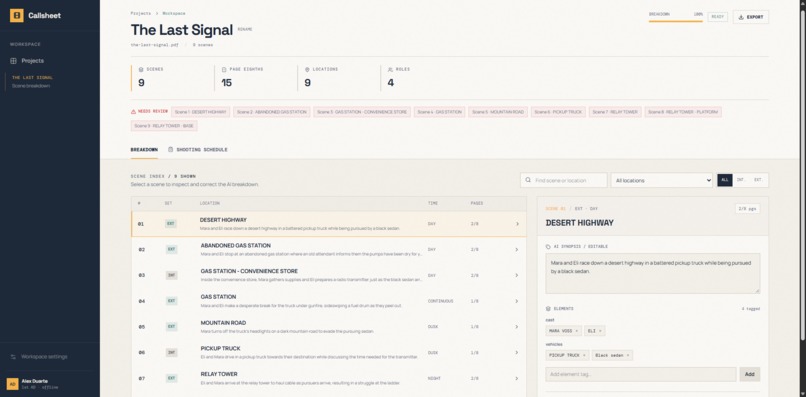The image size is (806, 397).
Task: Click the Needs Review warning icon
Action: coord(134,112)
